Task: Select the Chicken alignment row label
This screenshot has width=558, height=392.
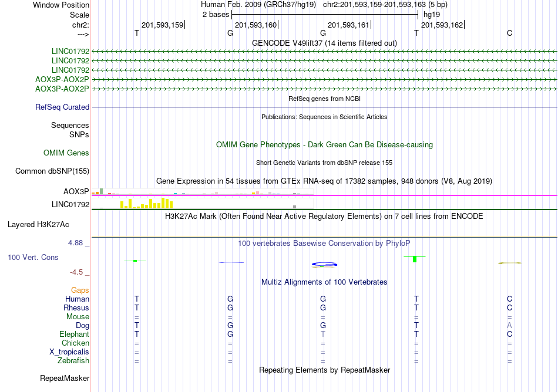Action: click(x=75, y=343)
